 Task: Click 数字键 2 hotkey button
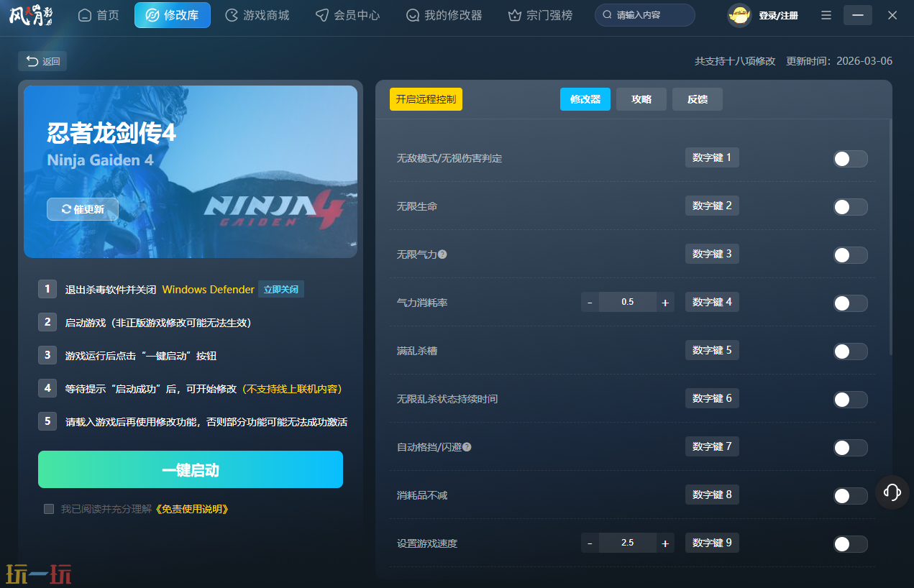point(712,206)
